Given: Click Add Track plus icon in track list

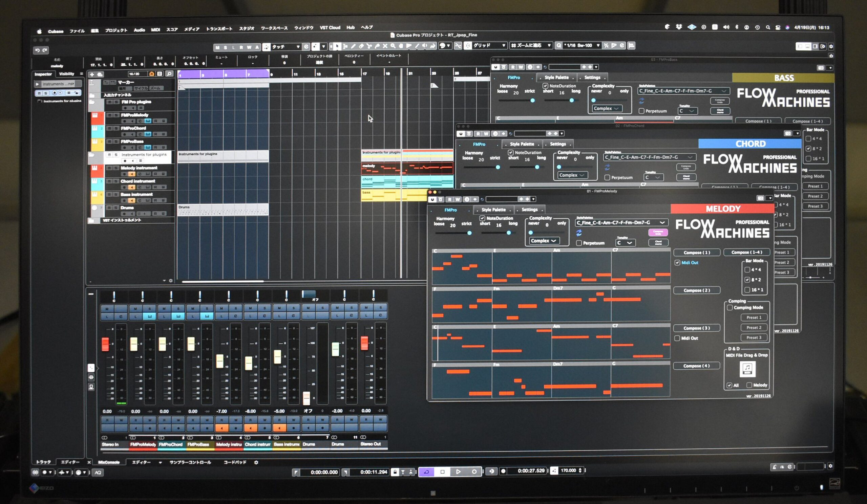Looking at the screenshot, I should coord(92,74).
